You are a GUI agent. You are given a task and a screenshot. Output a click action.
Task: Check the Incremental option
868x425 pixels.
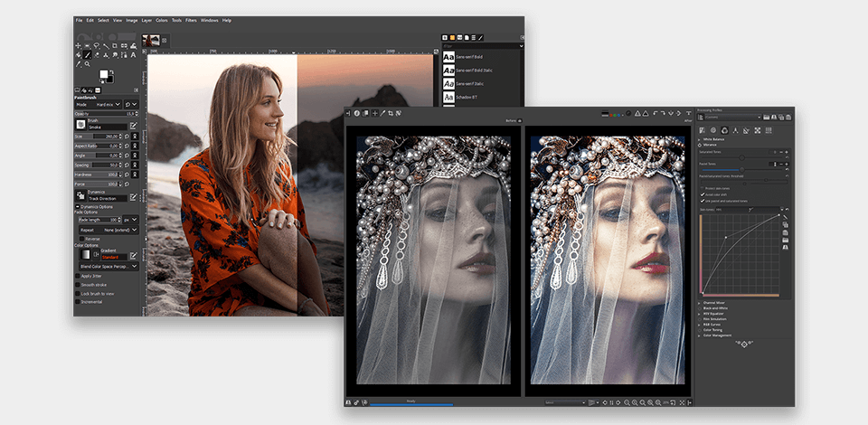[x=77, y=301]
